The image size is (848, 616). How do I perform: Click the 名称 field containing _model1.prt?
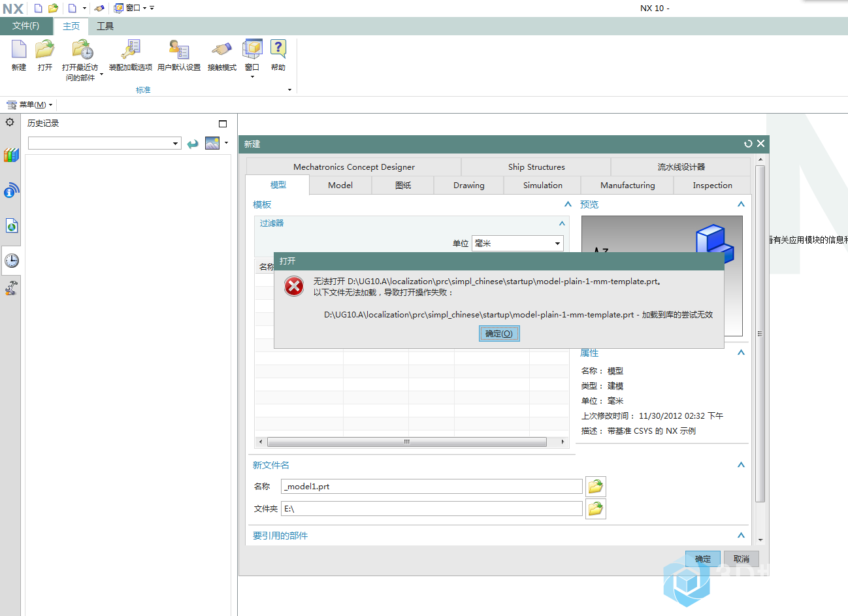(x=432, y=487)
